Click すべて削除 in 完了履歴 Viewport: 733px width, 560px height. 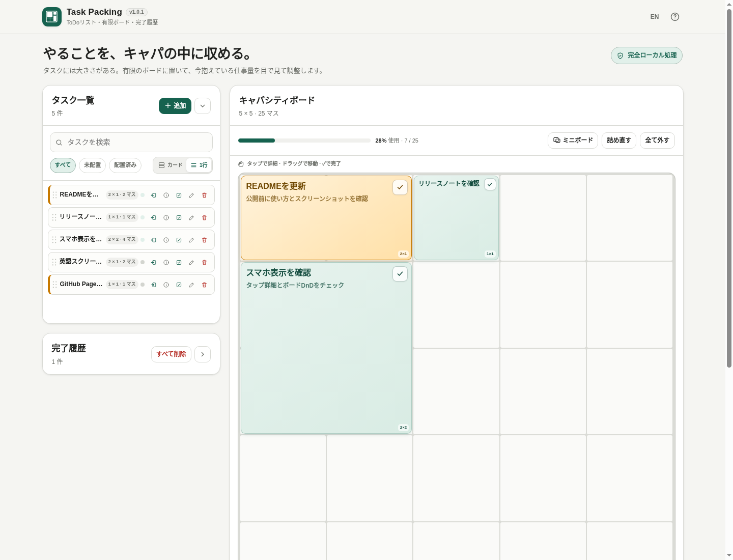pos(171,354)
